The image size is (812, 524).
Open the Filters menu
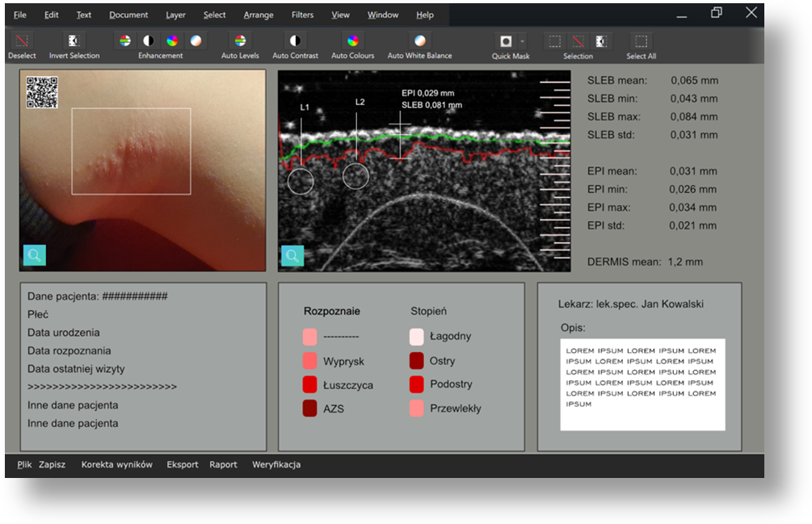click(302, 15)
